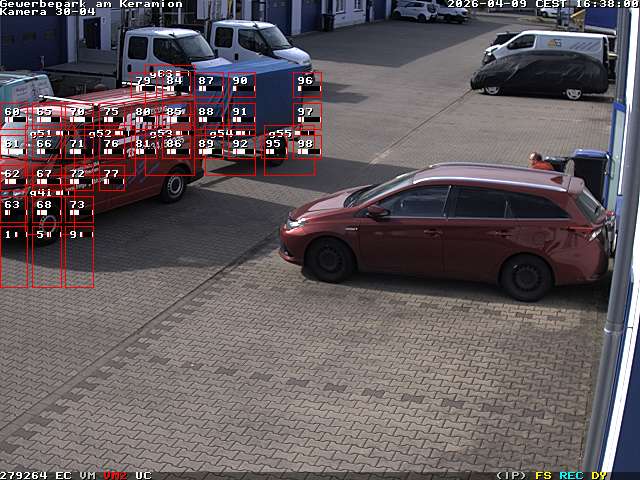Screen dimensions: 640x480
Task: Click the Gewerbepark an Keramion title text
Action: (91, 4)
